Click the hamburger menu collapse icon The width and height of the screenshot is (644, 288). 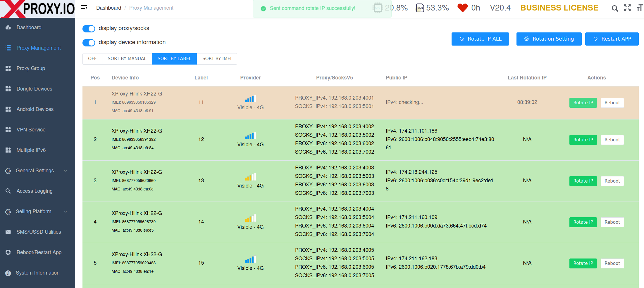click(x=84, y=8)
